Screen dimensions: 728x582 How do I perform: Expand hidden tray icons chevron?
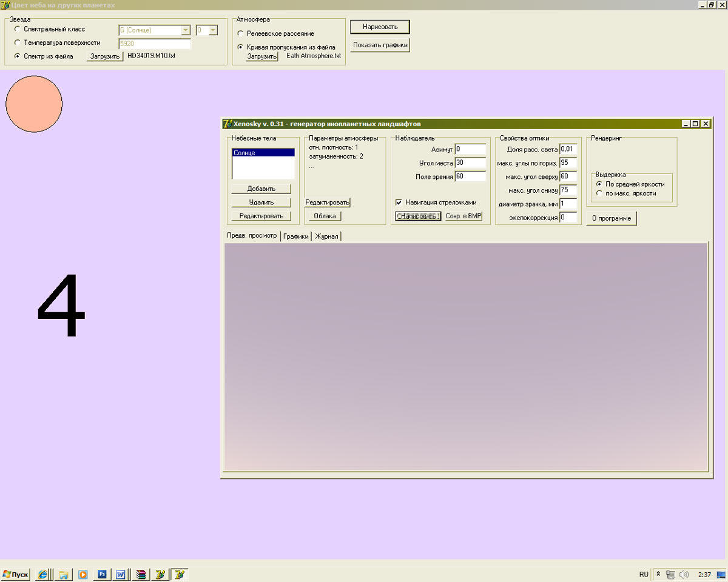pyautogui.click(x=658, y=574)
